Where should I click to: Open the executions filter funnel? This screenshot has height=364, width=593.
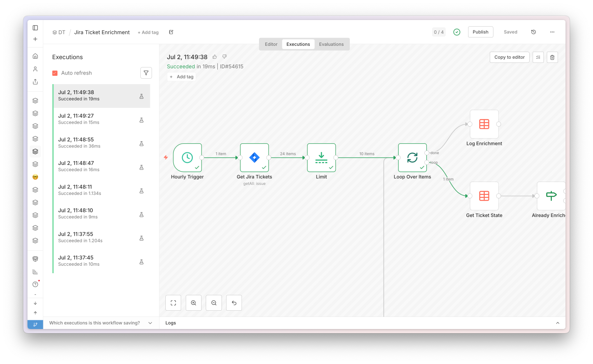point(146,73)
